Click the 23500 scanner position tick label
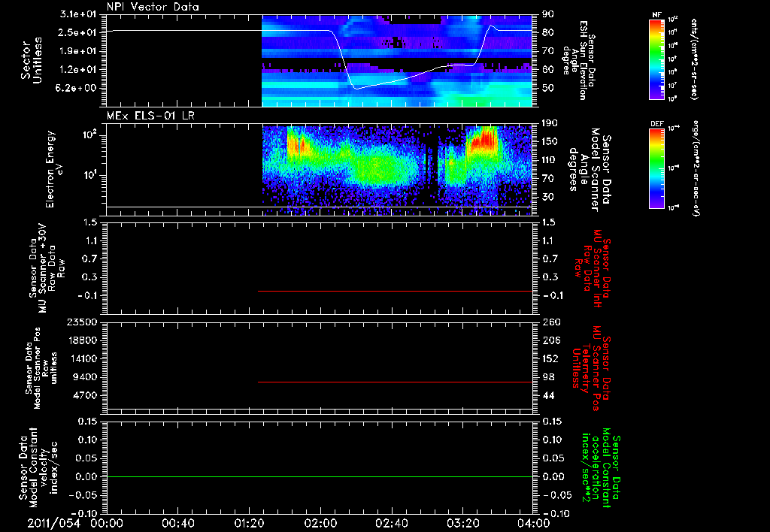Screen dimensions: 770x532 82,322
